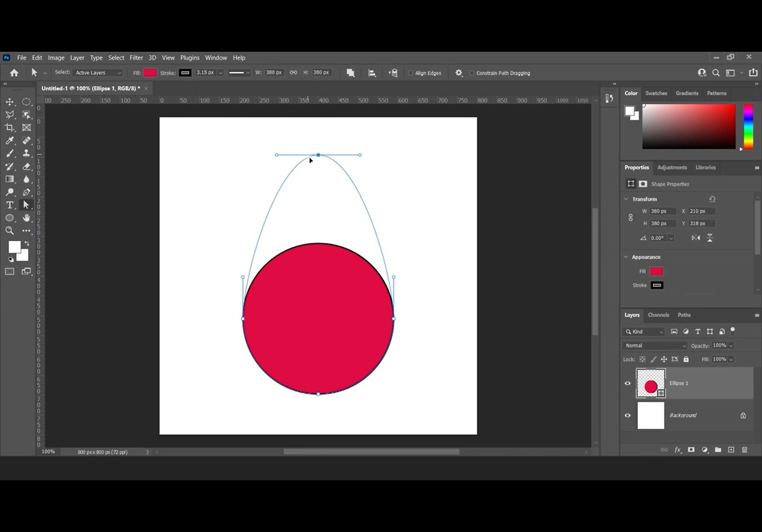Open the Filter menu
The width and height of the screenshot is (762, 532).
point(136,58)
